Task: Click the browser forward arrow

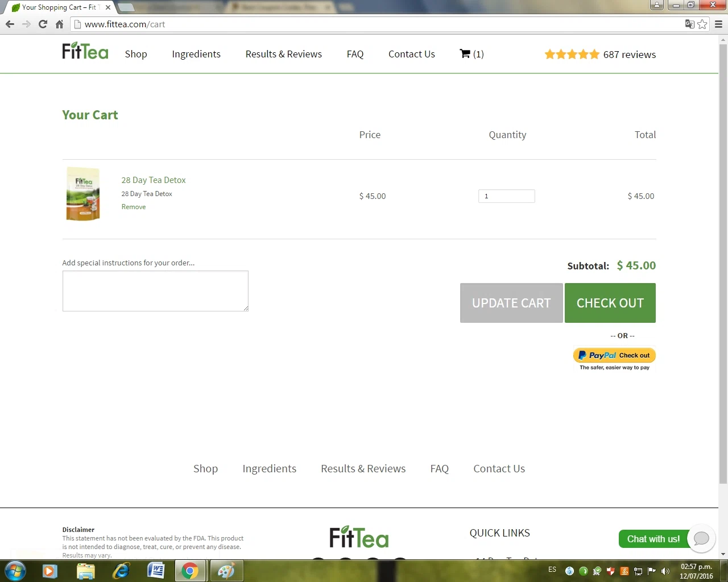Action: 26,24
